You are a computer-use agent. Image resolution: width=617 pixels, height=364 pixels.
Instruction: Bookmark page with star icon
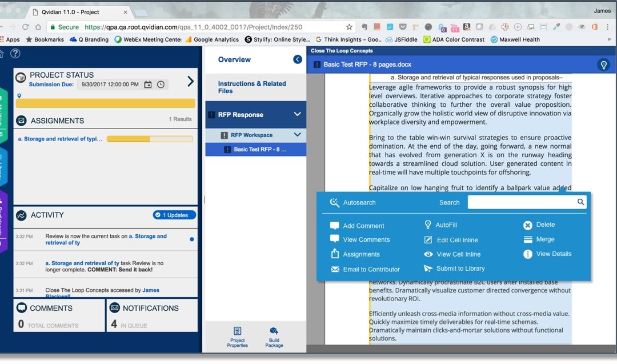tap(349, 27)
